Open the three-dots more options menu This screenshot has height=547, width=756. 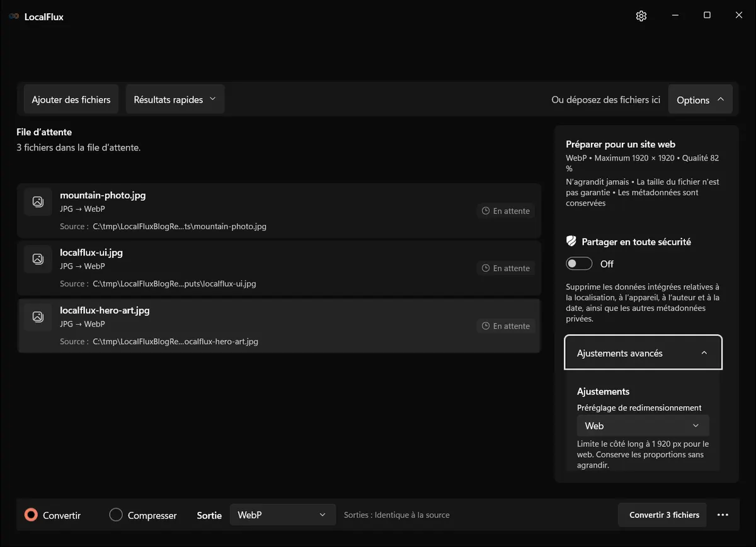tap(723, 515)
